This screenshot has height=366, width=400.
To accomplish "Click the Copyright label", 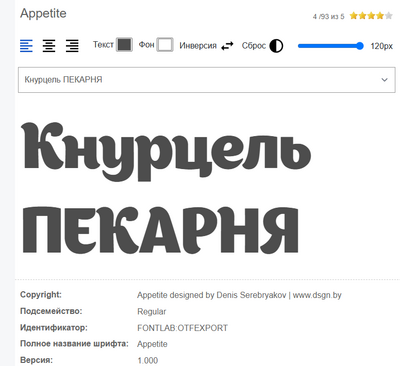I will click(x=41, y=295).
